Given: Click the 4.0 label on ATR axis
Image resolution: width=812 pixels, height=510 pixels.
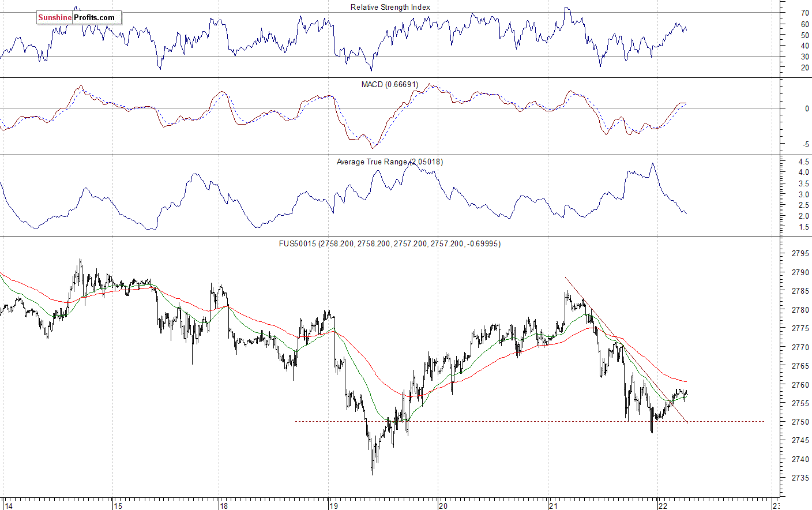Looking at the screenshot, I should [x=803, y=172].
